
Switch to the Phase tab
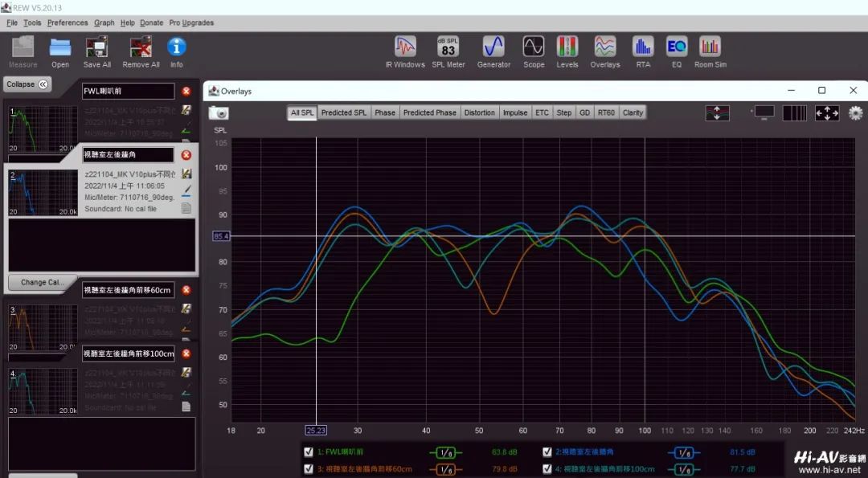click(385, 112)
